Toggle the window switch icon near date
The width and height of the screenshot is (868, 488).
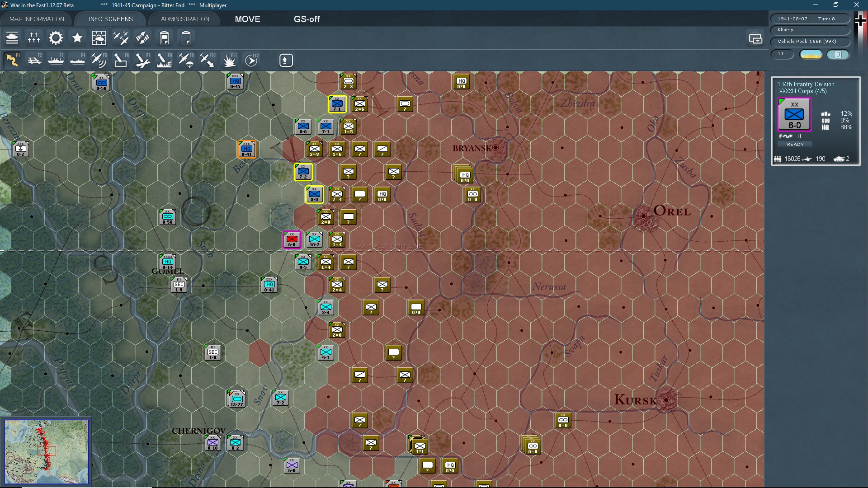coord(755,39)
